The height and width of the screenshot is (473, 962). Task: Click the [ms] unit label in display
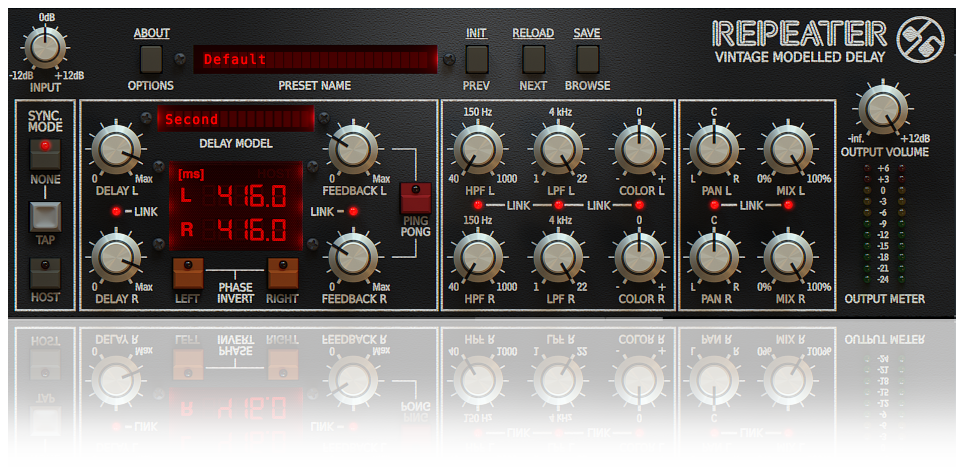(x=191, y=174)
